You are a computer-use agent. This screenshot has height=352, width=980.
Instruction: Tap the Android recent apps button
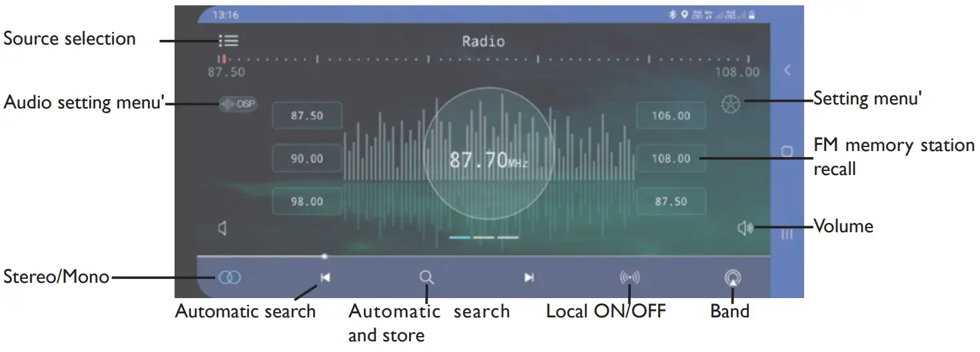[x=787, y=234]
